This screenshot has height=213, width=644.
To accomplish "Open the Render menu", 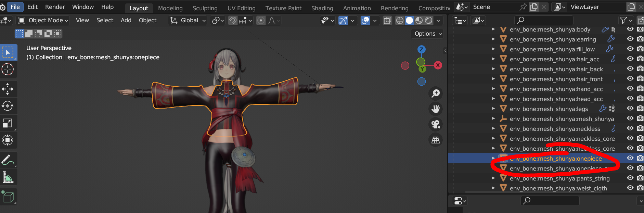I will pos(55,7).
